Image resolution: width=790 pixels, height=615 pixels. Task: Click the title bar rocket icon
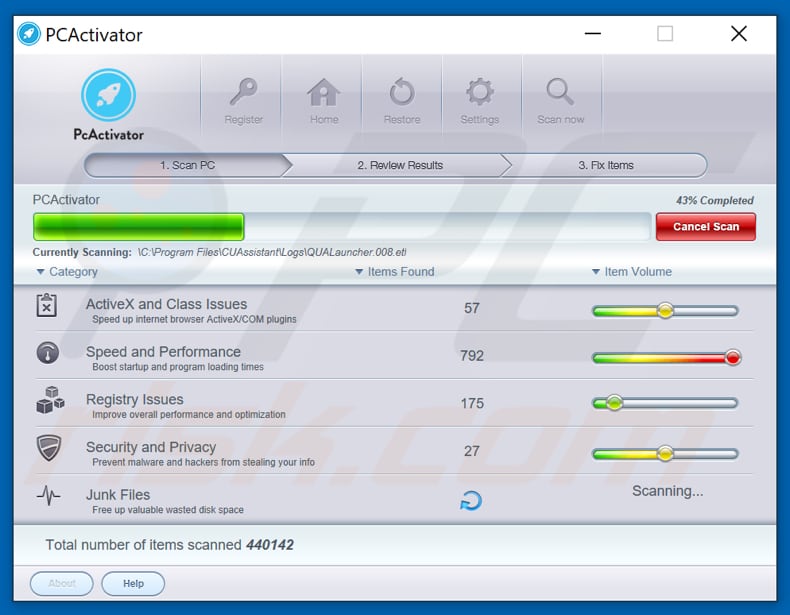pyautogui.click(x=29, y=34)
